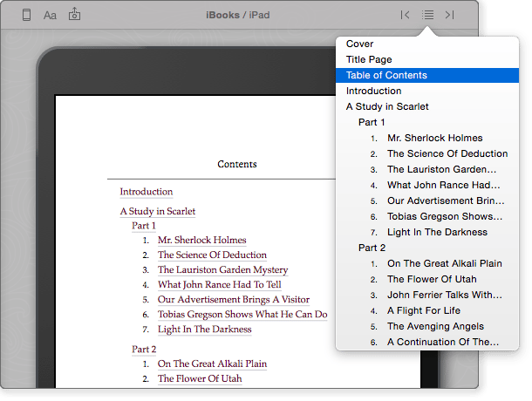Click the Contents heading on page
532x401 pixels.
click(x=237, y=164)
